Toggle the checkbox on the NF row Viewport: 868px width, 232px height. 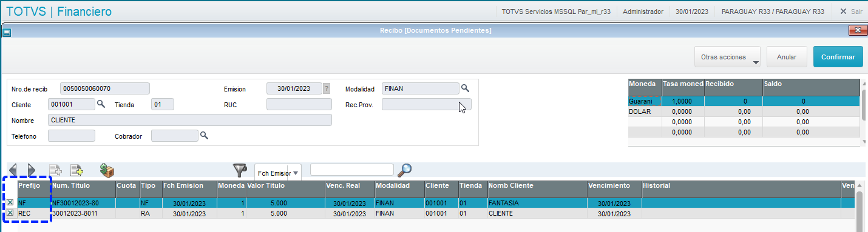coord(10,203)
